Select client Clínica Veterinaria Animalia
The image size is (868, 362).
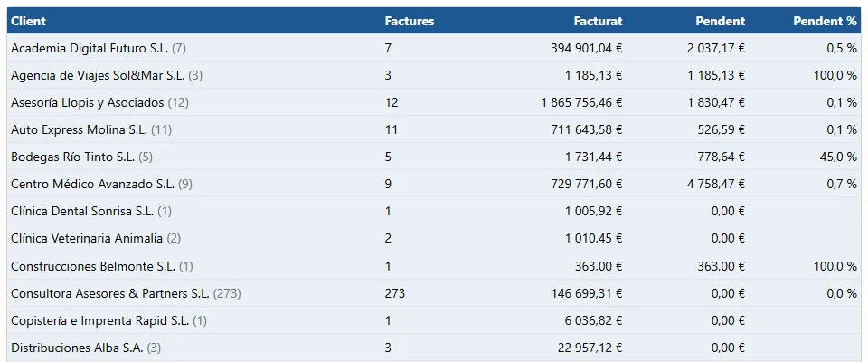pos(87,238)
